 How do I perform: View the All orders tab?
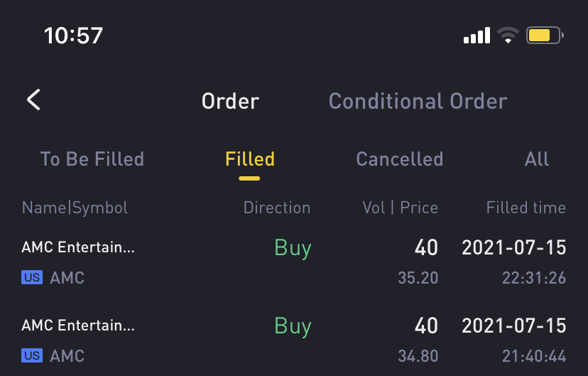(537, 159)
